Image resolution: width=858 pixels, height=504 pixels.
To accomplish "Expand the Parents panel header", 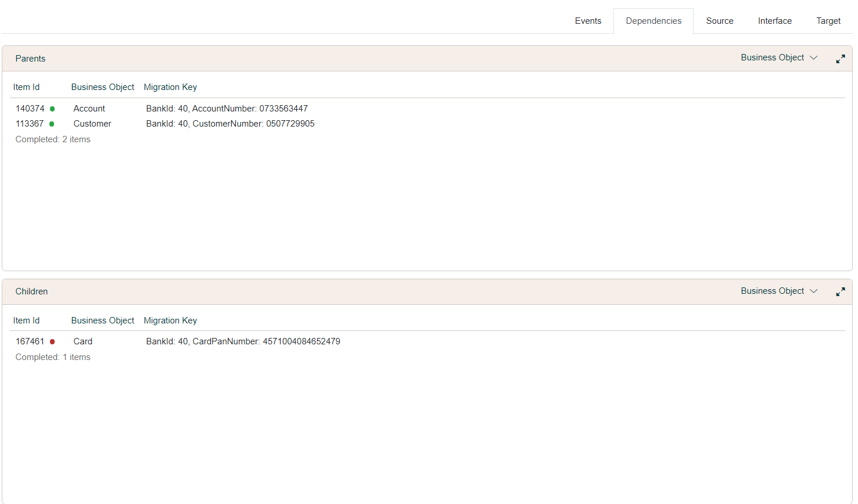I will click(30, 59).
